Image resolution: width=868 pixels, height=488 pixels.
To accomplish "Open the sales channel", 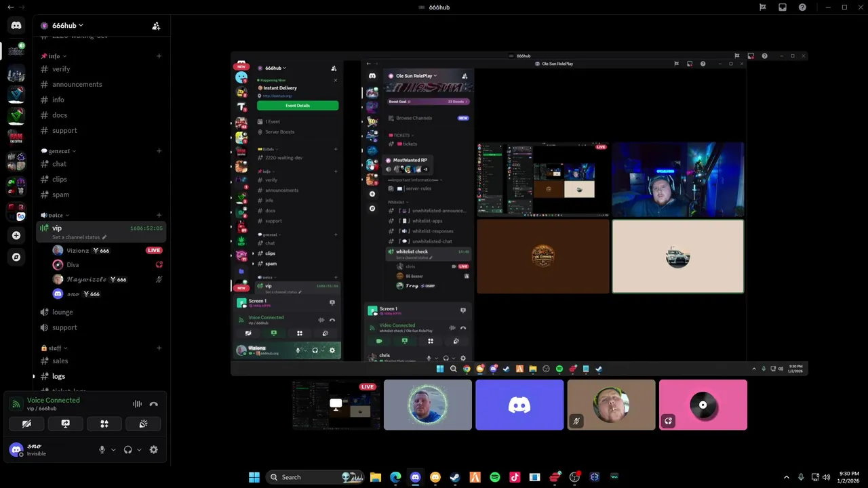I will coord(100,361).
